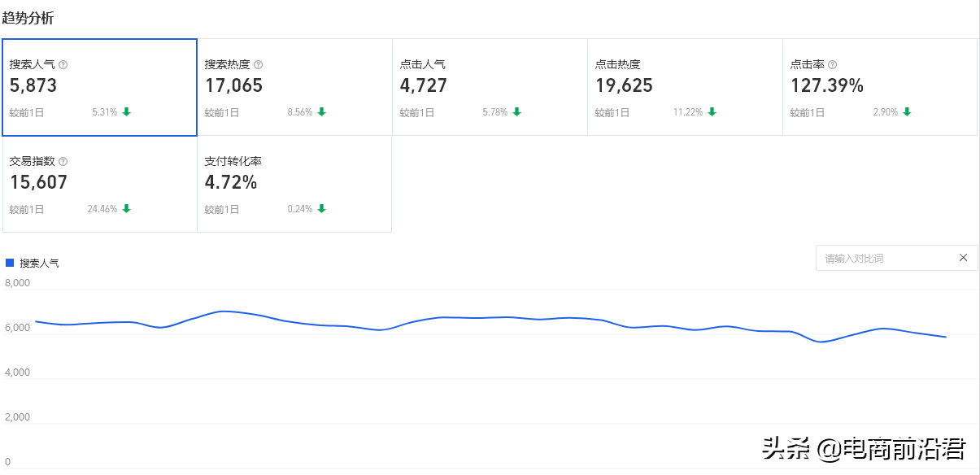Click the 点击率 metric card
The height and width of the screenshot is (475, 980).
(x=880, y=85)
